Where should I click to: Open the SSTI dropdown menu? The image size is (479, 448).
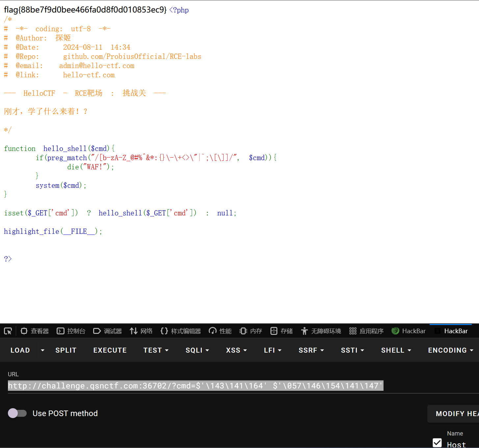pyautogui.click(x=352, y=350)
